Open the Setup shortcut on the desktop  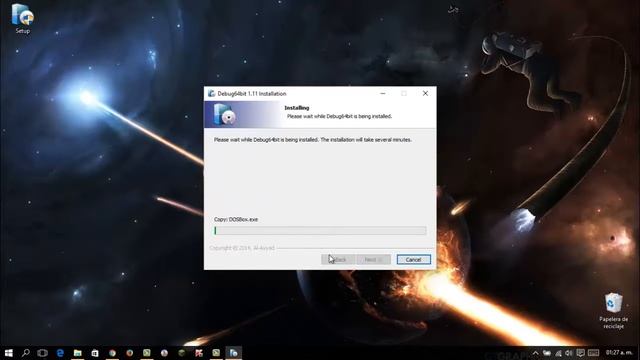22,18
